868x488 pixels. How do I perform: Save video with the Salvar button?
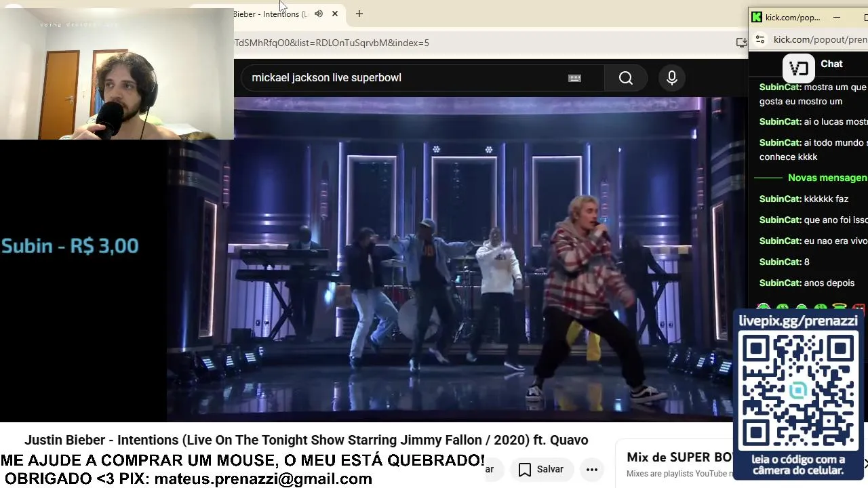[x=541, y=469]
